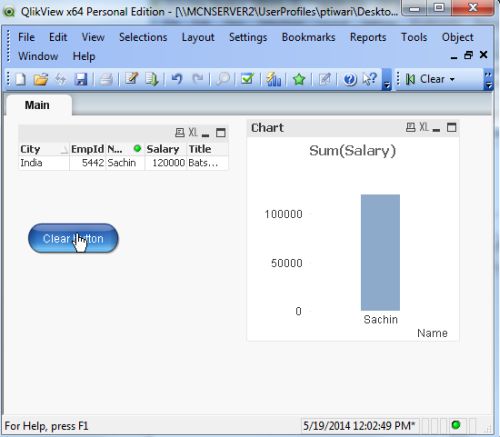Select the Sachin cell in the table

(125, 163)
